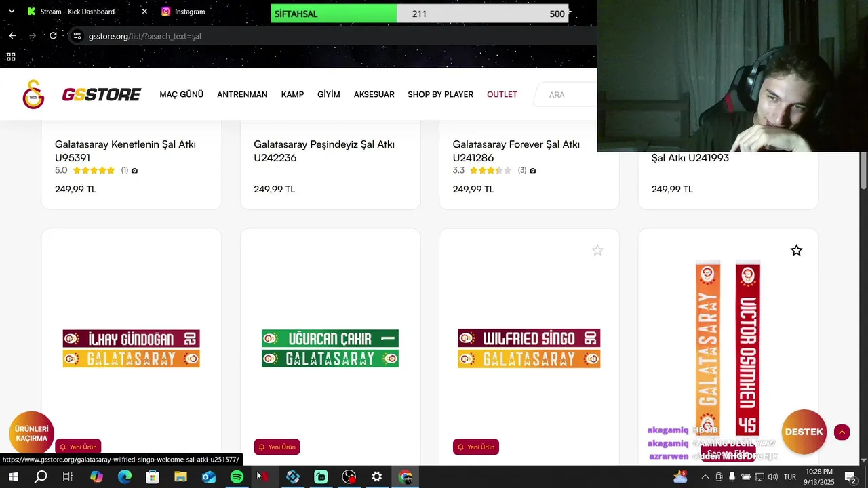
Task: Launch Copilot from the taskbar
Action: [96, 477]
